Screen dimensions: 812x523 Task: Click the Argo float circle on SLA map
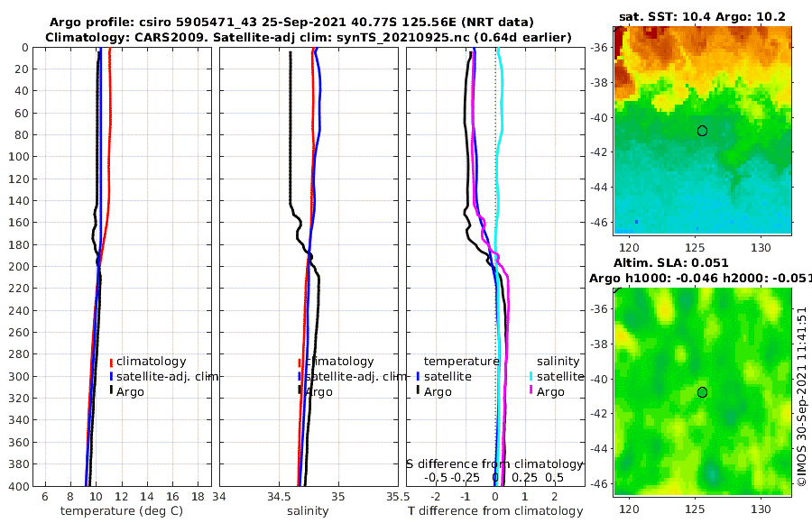coord(702,392)
